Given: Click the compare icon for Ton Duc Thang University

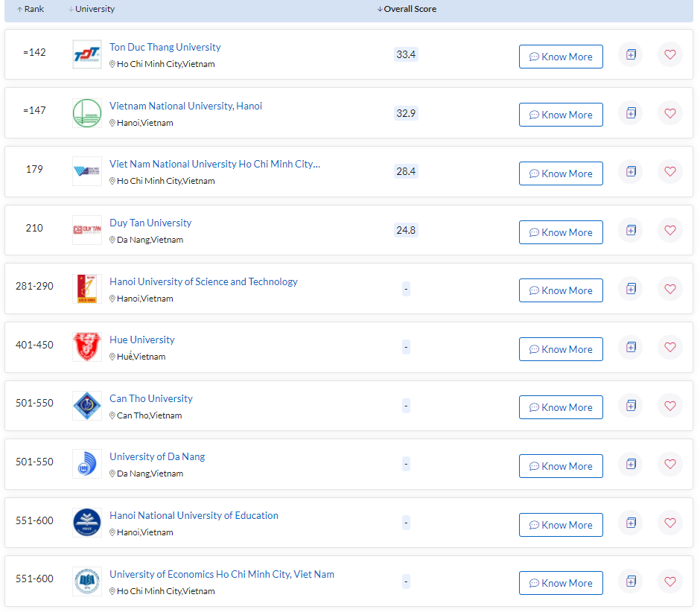Looking at the screenshot, I should click(x=631, y=54).
